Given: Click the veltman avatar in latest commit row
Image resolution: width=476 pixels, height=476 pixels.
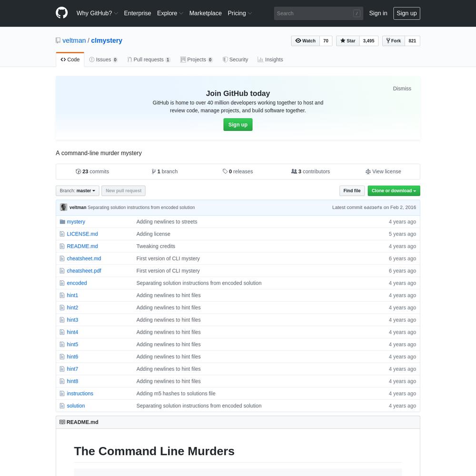Looking at the screenshot, I should 63,207.
